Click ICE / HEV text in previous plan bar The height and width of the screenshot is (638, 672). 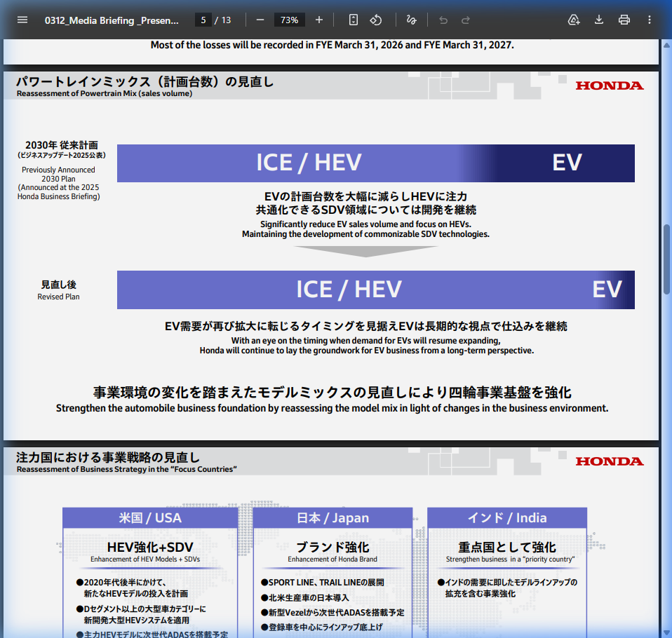point(309,163)
